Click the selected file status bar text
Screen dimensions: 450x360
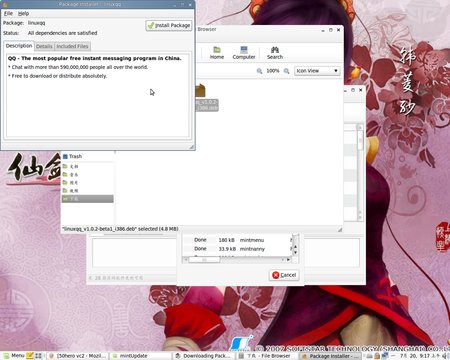pyautogui.click(x=121, y=229)
